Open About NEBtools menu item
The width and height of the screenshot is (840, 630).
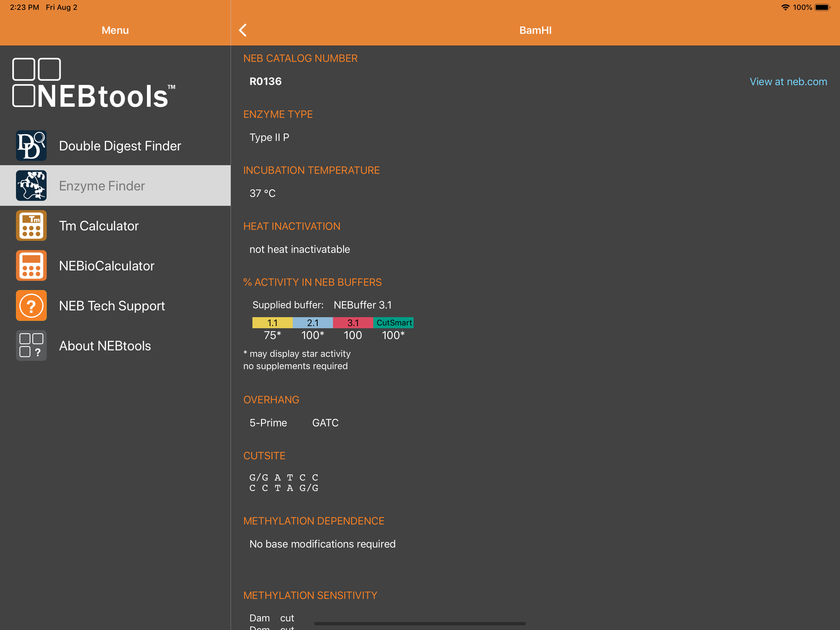click(115, 345)
